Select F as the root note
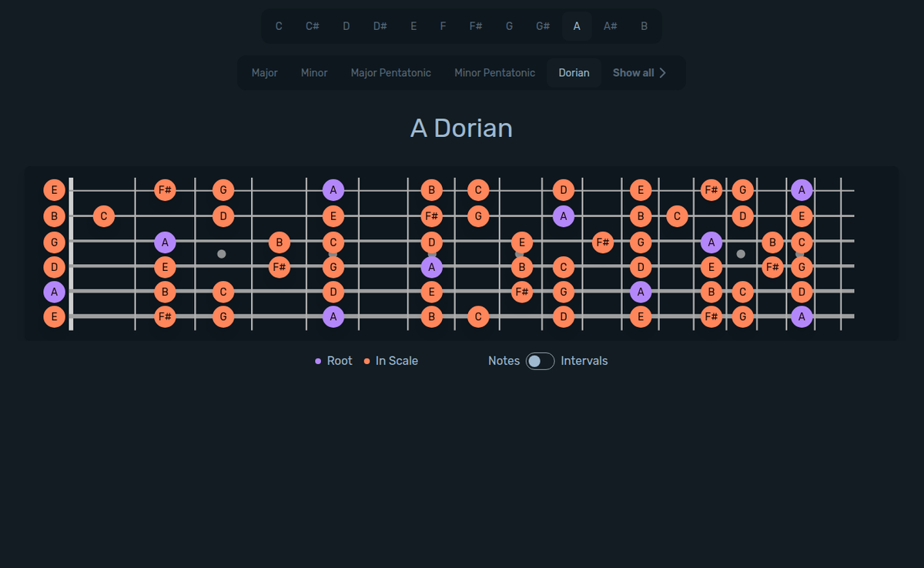The width and height of the screenshot is (924, 568). (443, 25)
